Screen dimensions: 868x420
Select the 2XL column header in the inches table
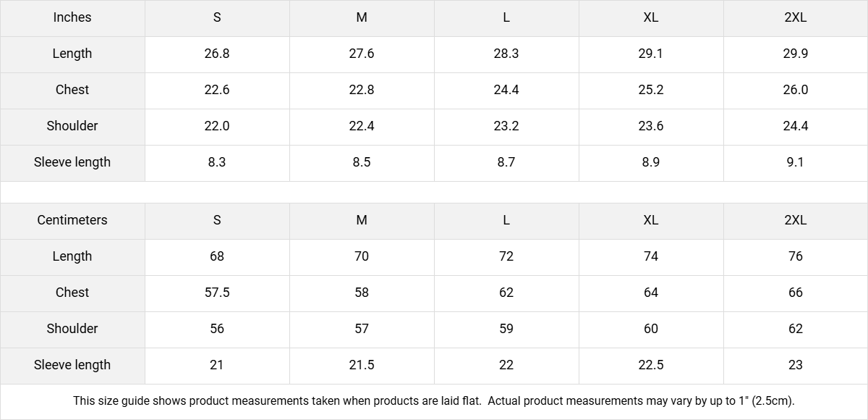click(x=796, y=18)
